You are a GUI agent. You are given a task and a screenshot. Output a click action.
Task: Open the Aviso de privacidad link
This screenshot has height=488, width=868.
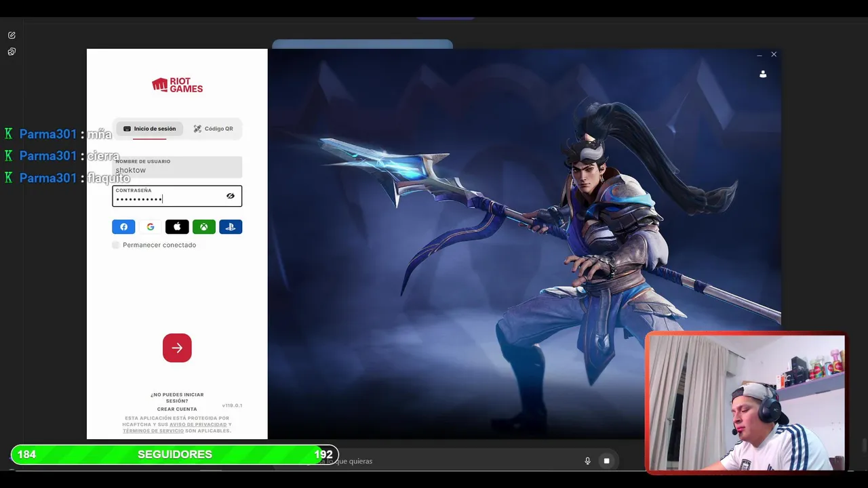tap(198, 424)
